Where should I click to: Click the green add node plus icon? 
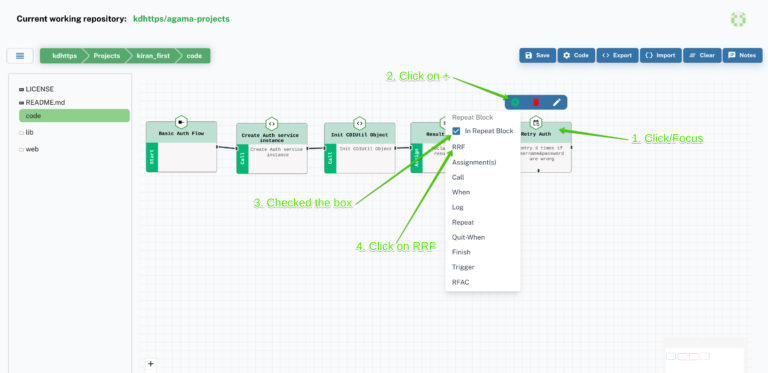click(x=515, y=102)
